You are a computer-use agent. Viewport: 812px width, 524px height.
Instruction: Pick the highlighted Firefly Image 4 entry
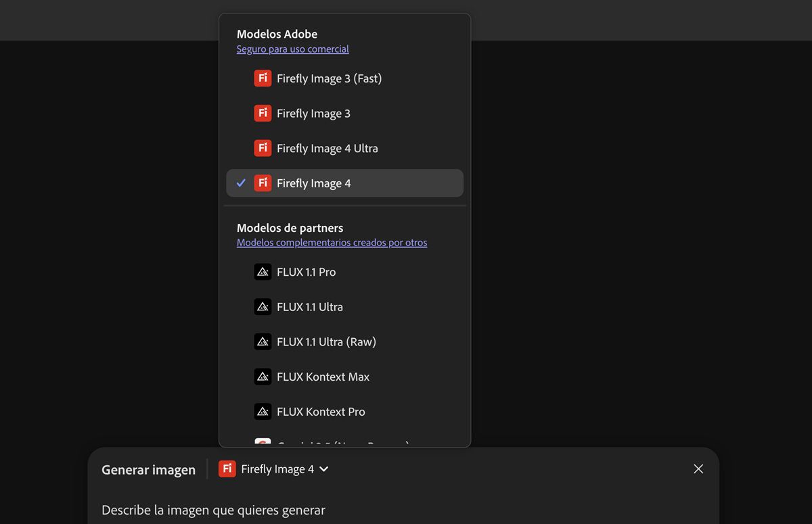[314, 183]
